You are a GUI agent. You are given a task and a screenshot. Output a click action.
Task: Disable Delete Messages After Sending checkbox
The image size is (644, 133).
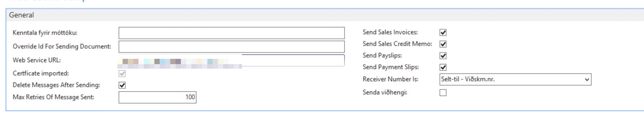point(122,85)
